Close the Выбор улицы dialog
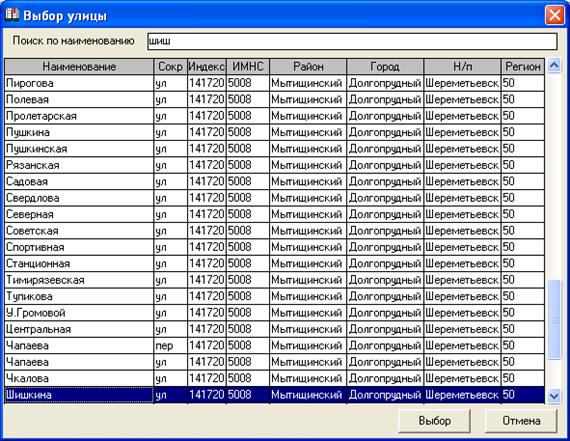This screenshot has height=441, width=570. click(555, 15)
